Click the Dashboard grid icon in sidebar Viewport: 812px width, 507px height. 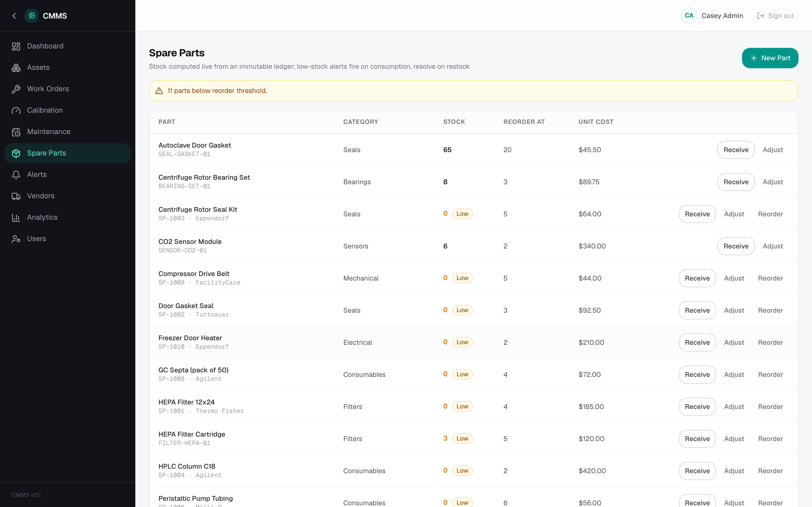(x=16, y=46)
